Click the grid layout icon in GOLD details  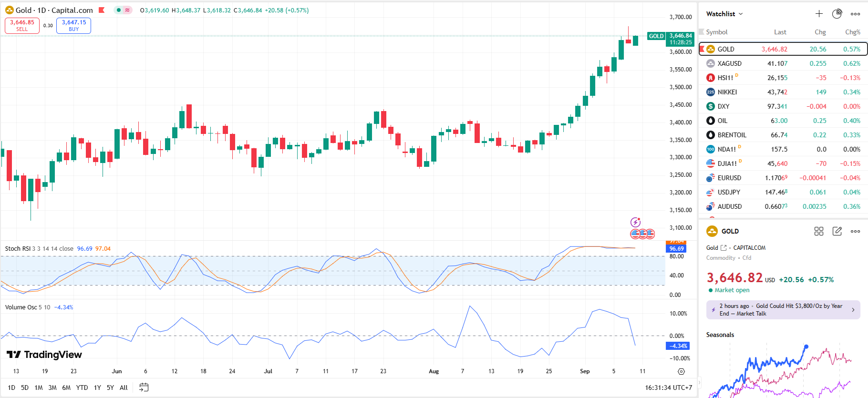pyautogui.click(x=819, y=231)
